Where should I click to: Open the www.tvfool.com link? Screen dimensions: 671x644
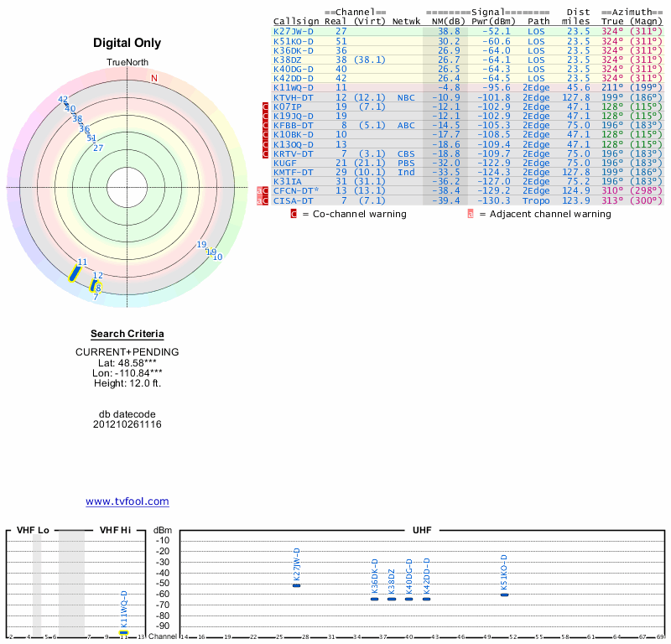point(127,501)
